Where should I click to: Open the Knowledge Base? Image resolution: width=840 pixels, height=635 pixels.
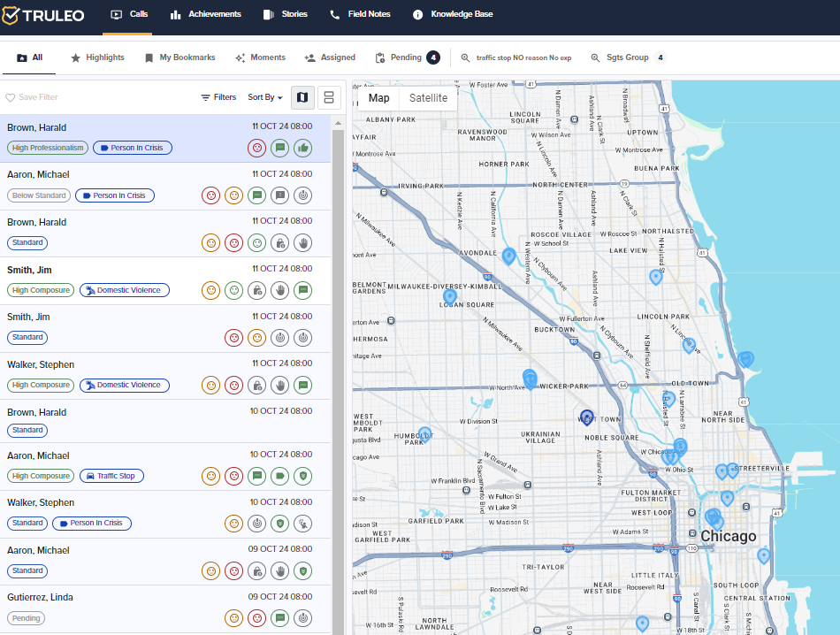point(453,14)
